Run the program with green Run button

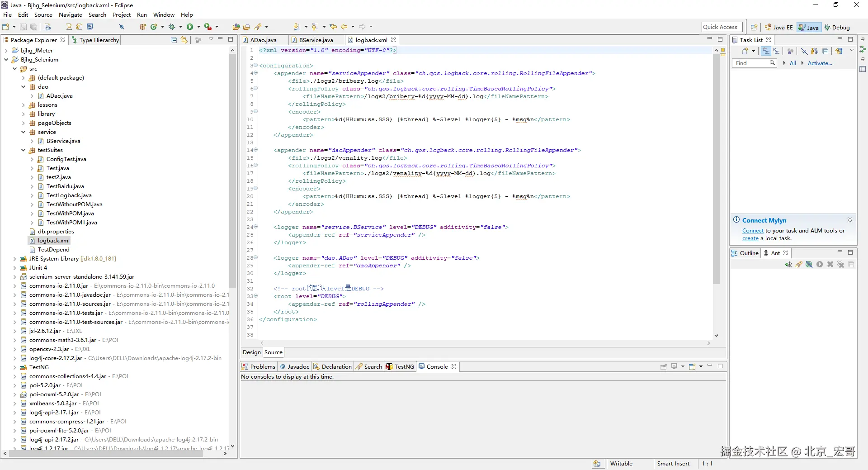pos(190,27)
